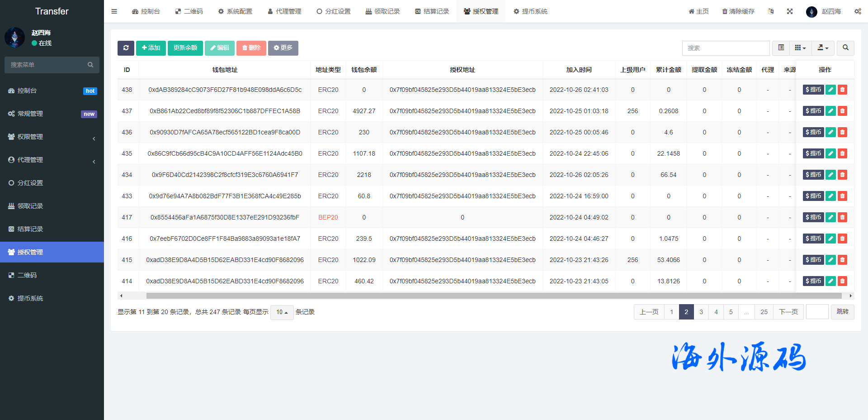This screenshot has width=868, height=420.
Task: Switch to the 结算记录 top tab
Action: pos(432,11)
